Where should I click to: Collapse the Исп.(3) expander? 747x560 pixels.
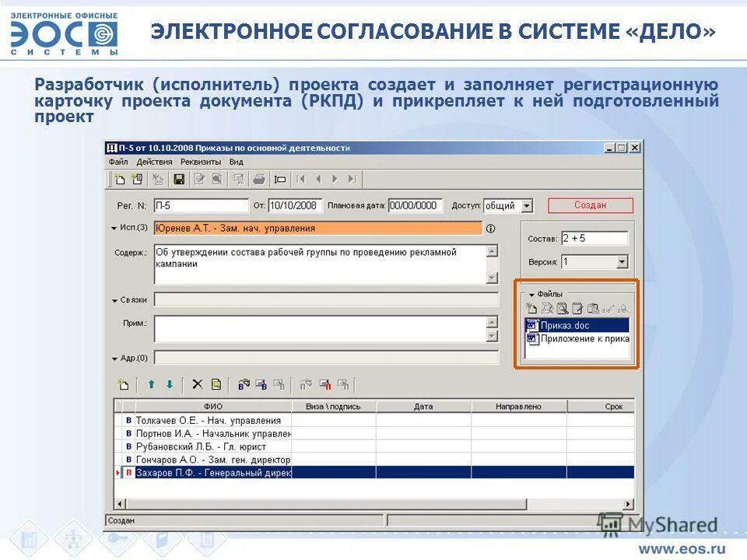tap(114, 229)
